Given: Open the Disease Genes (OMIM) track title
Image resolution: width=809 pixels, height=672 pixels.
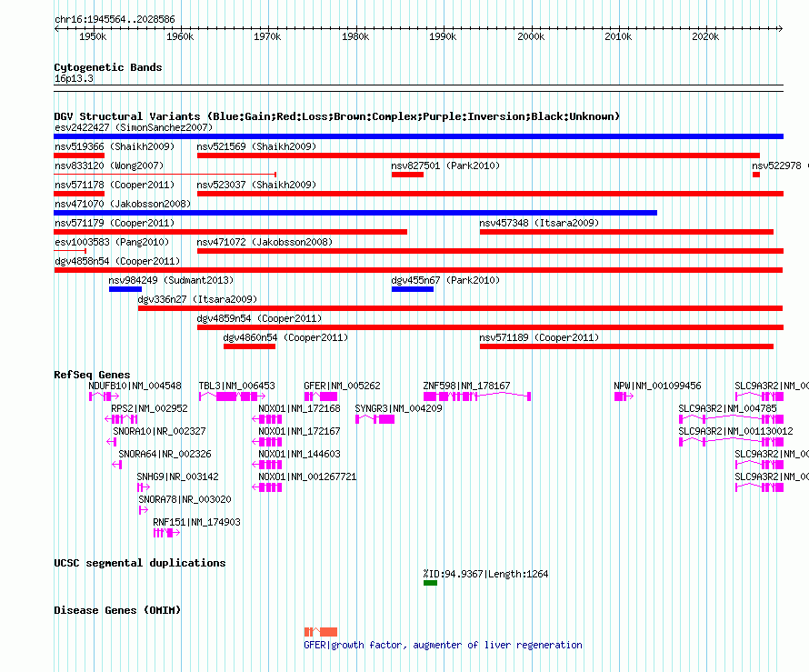Looking at the screenshot, I should [117, 610].
